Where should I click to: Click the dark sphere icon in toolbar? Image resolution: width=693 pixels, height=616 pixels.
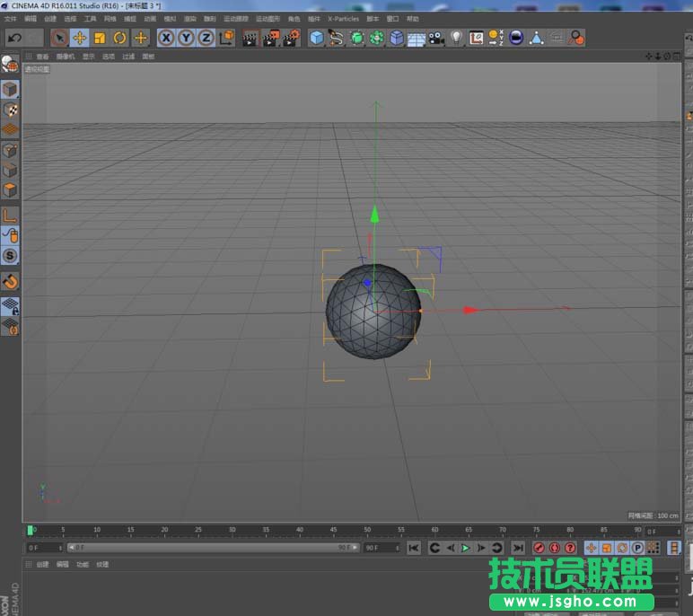516,38
